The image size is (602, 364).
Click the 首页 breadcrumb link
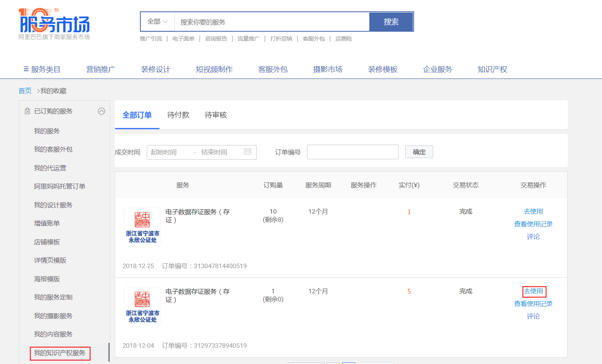[x=25, y=91]
